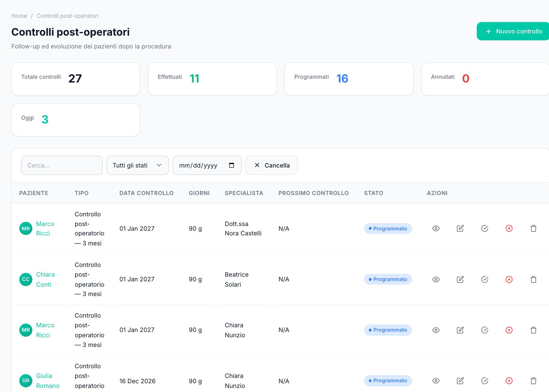
Task: Mark Giulia Romano check-up as completed
Action: tap(485, 380)
